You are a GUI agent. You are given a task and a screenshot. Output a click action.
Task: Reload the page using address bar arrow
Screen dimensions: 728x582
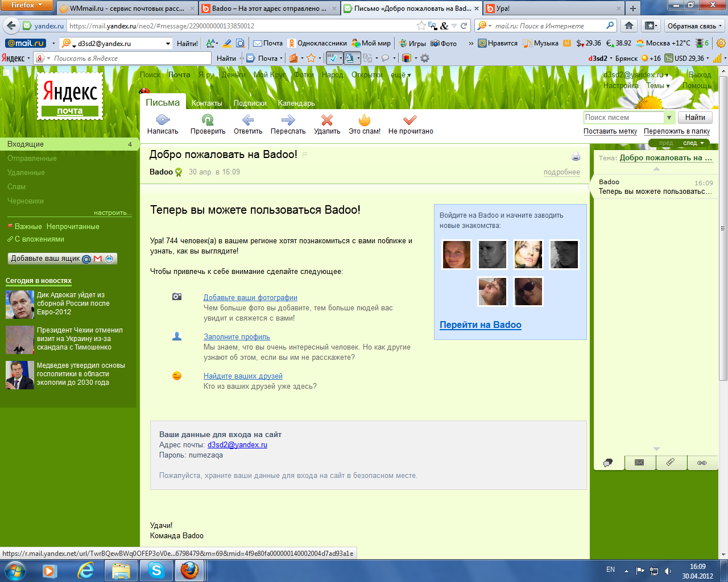(x=464, y=26)
